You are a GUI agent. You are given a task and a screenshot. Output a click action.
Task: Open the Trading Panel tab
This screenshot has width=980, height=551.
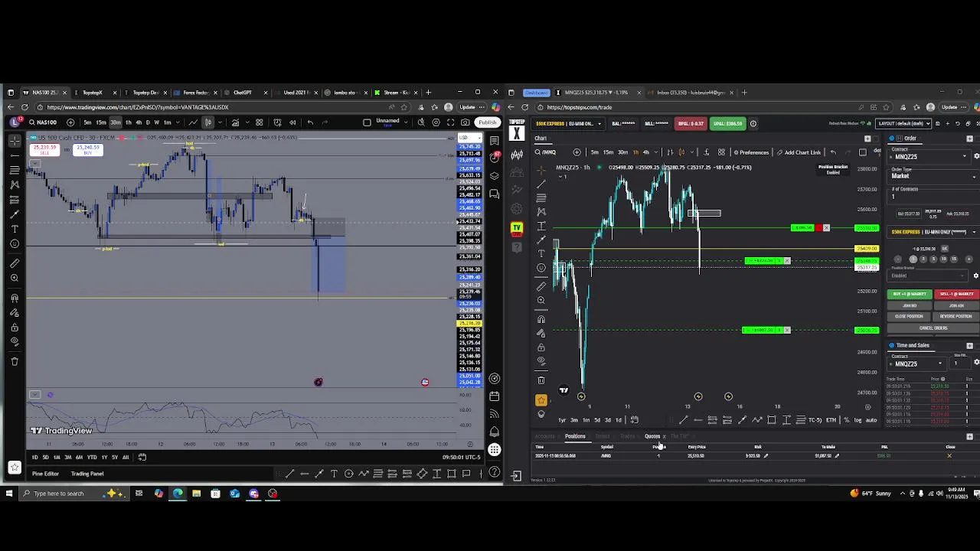point(87,474)
